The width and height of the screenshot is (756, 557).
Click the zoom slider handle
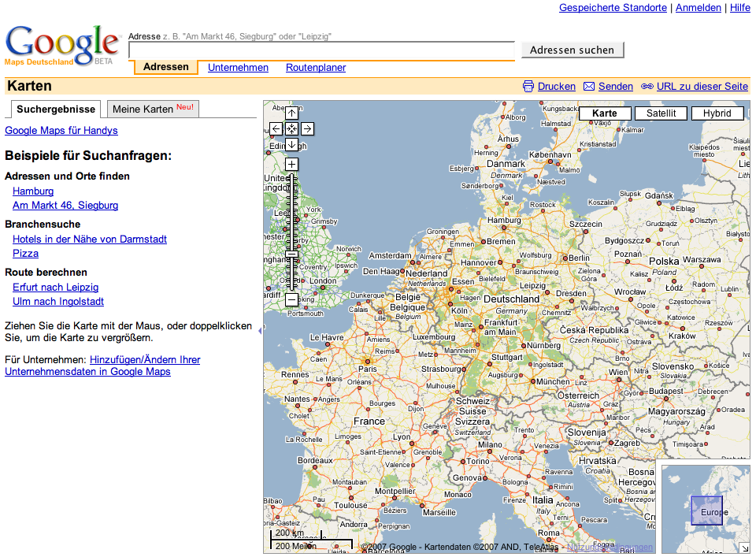(291, 254)
